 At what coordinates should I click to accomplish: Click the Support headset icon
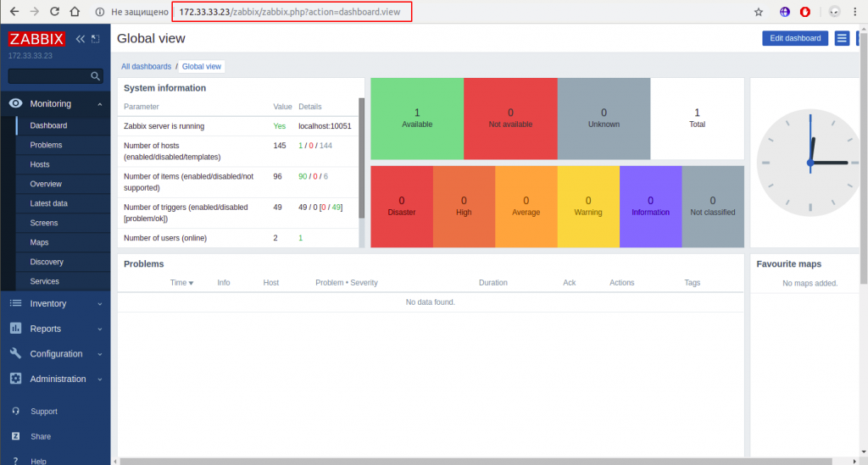click(15, 412)
